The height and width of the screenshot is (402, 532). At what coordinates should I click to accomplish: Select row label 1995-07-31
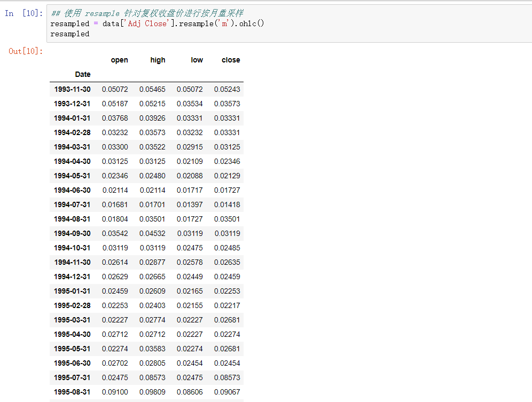(x=72, y=377)
